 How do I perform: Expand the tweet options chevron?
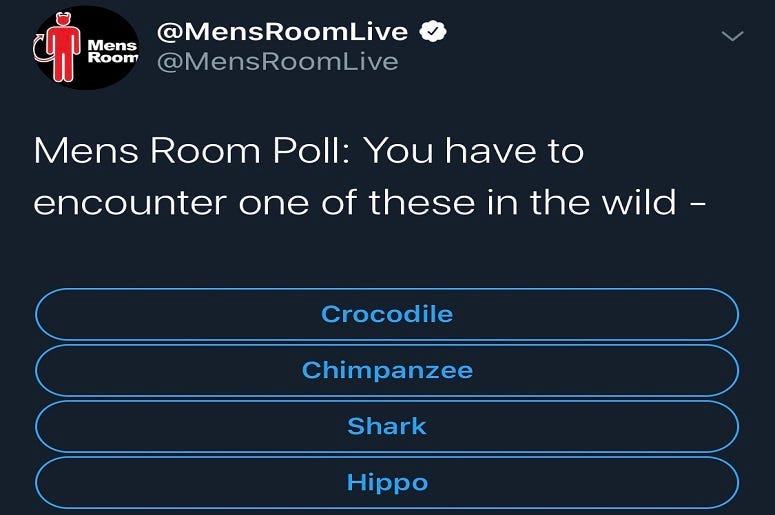pyautogui.click(x=732, y=36)
